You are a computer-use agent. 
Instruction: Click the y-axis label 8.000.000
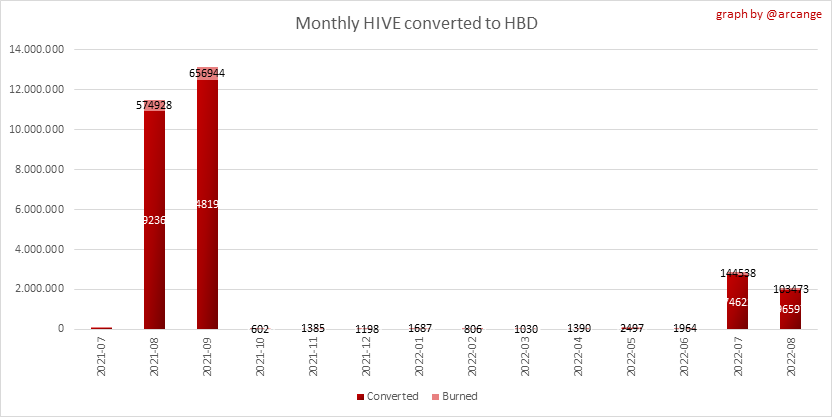39,169
